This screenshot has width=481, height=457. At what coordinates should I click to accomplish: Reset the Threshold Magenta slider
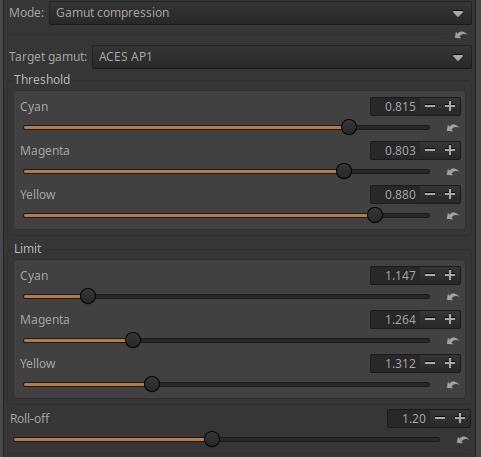[452, 172]
